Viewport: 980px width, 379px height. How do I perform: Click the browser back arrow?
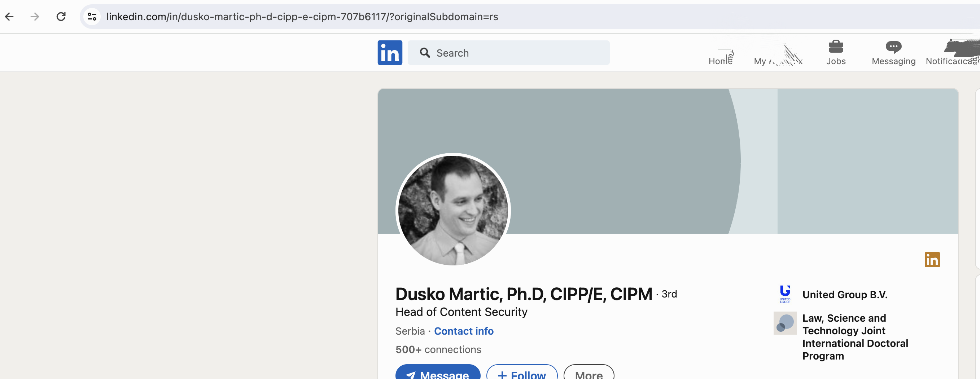pos(9,17)
